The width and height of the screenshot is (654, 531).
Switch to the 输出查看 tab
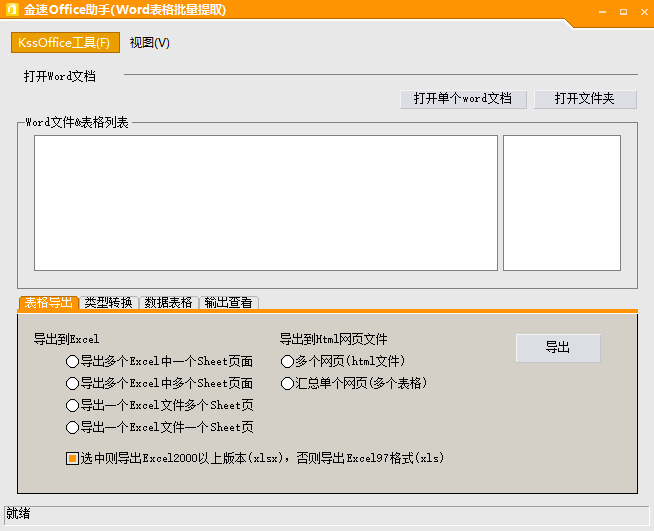[229, 302]
